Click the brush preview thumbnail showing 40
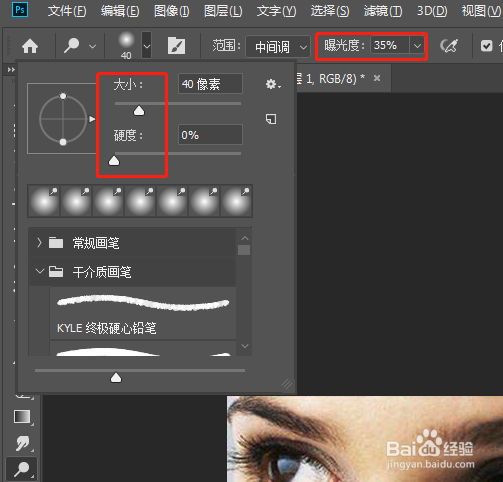 [x=126, y=45]
